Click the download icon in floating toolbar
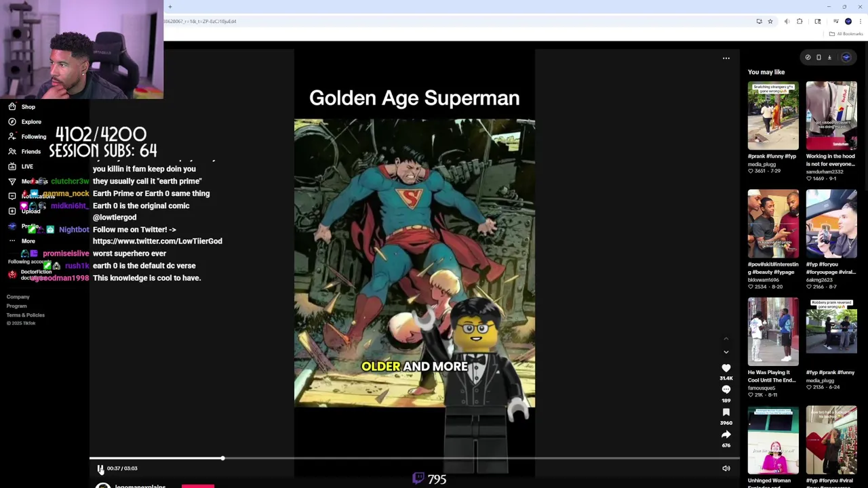 [x=829, y=58]
